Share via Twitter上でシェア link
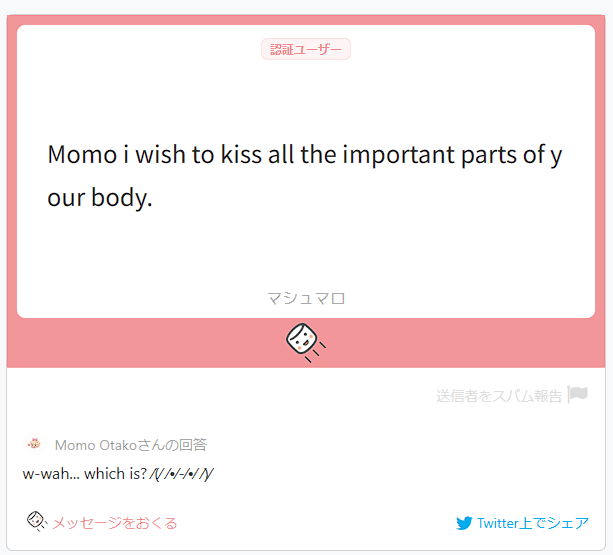613x555 pixels. pos(522,523)
